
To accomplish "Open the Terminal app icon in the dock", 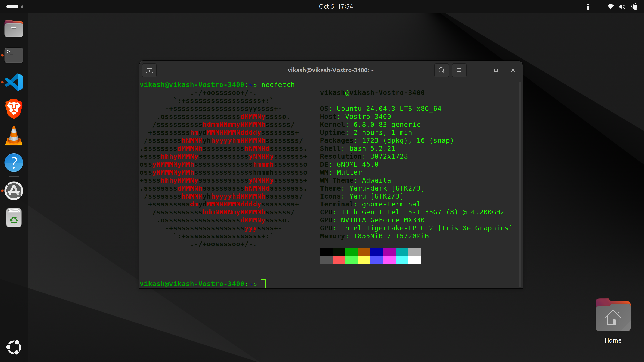I will (x=13, y=55).
